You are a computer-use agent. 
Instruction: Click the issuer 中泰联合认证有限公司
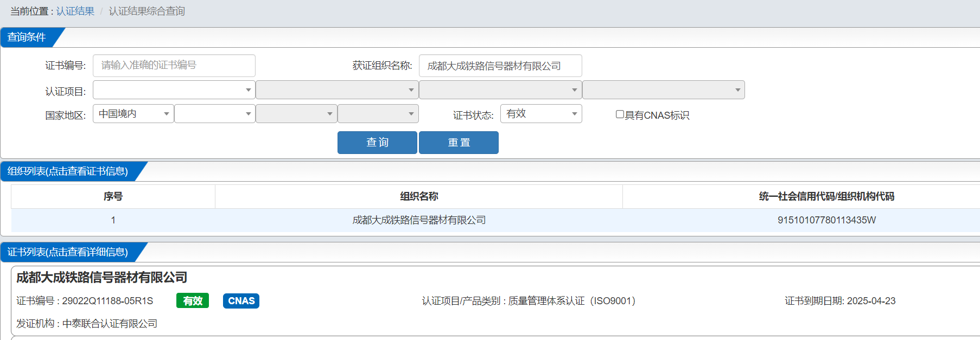tap(110, 324)
